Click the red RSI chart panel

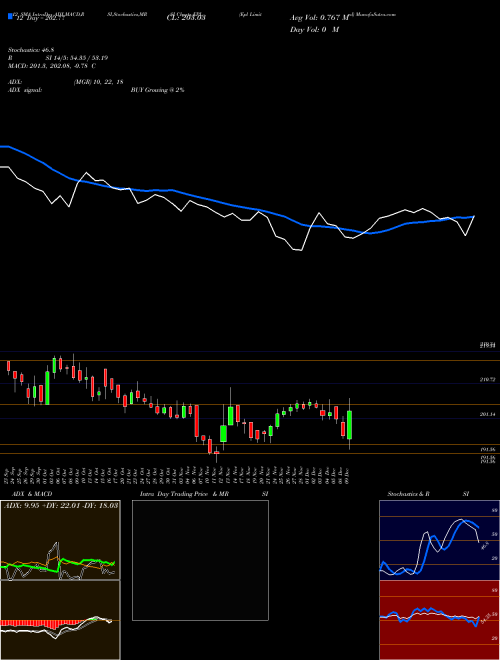[x=439, y=620]
